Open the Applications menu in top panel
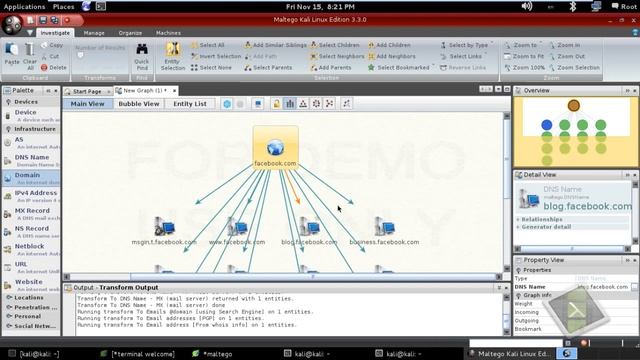 24,7
